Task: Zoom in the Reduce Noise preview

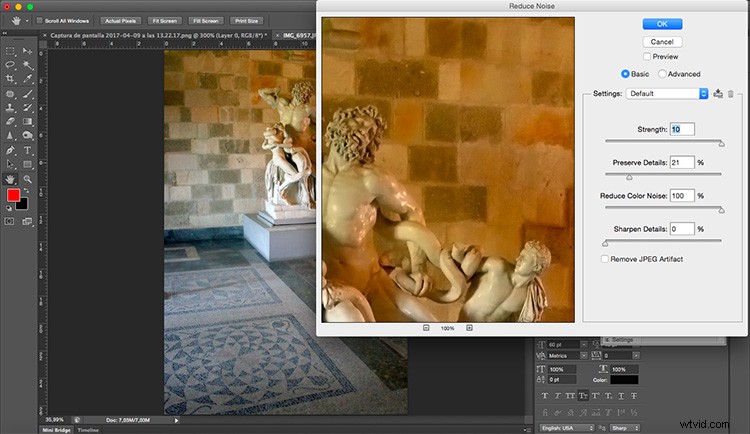Action: 469,328
